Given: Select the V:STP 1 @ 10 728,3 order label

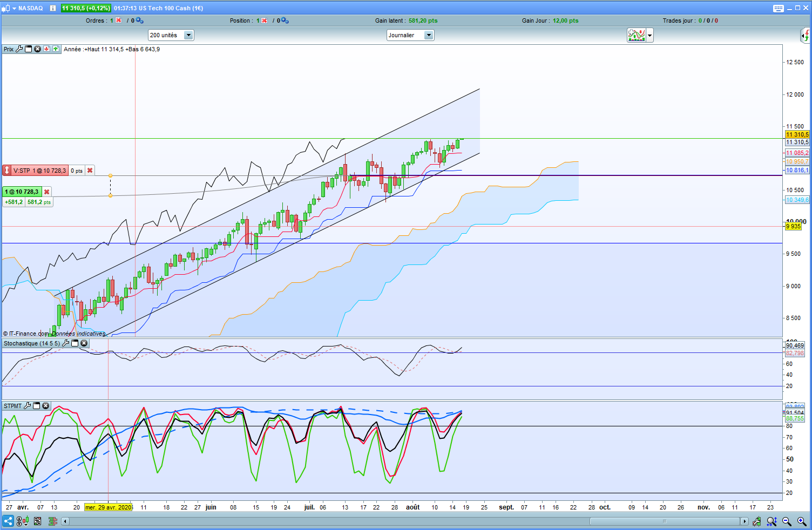Looking at the screenshot, I should click(40, 171).
